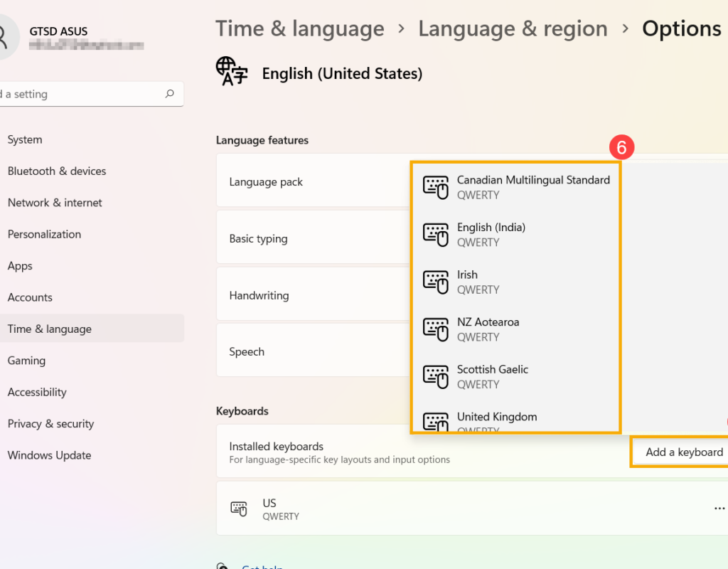The image size is (728, 569).
Task: Open Windows Update in the sidebar
Action: click(49, 455)
